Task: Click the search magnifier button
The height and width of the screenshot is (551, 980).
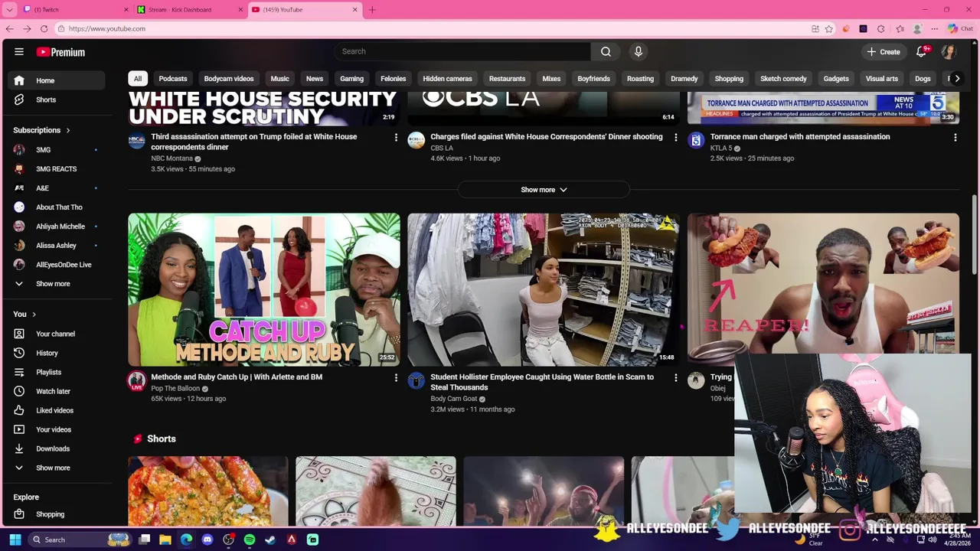Action: click(x=606, y=51)
